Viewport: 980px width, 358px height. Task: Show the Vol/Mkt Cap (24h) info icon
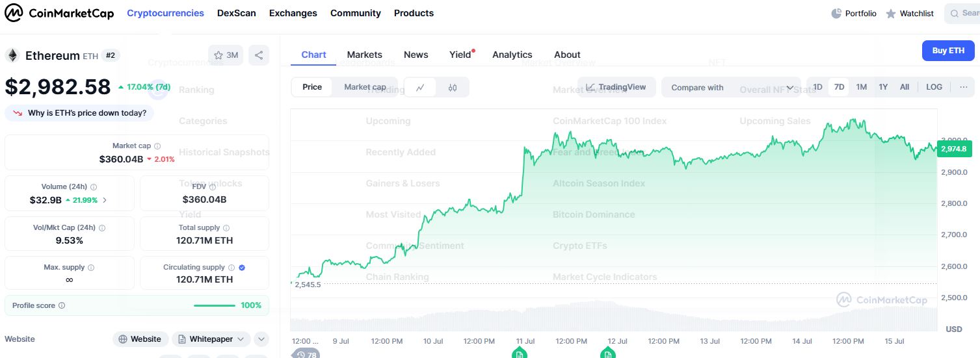pyautogui.click(x=102, y=228)
